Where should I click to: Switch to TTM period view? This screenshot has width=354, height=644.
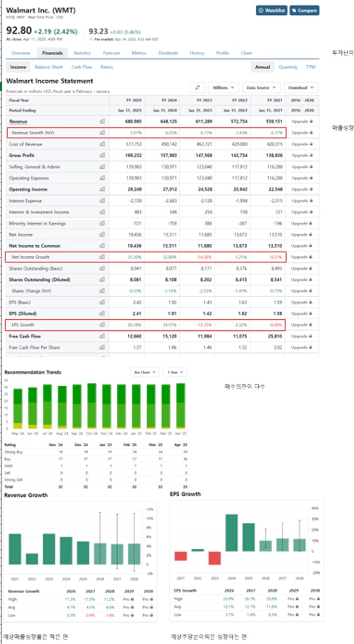pyautogui.click(x=310, y=67)
